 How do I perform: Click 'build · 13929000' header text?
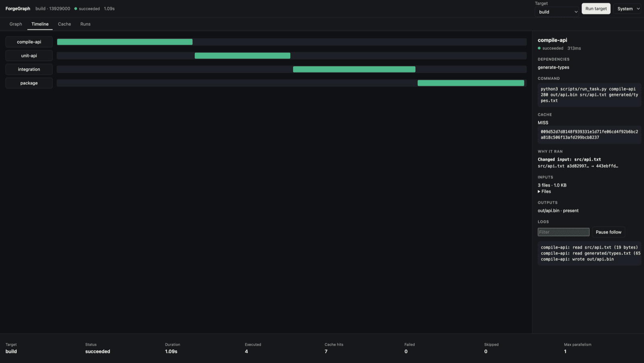click(x=53, y=9)
